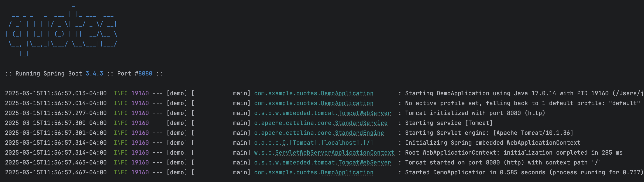Navigate to the StandardService class link
Screen dimensions: 644x182
click(361, 123)
